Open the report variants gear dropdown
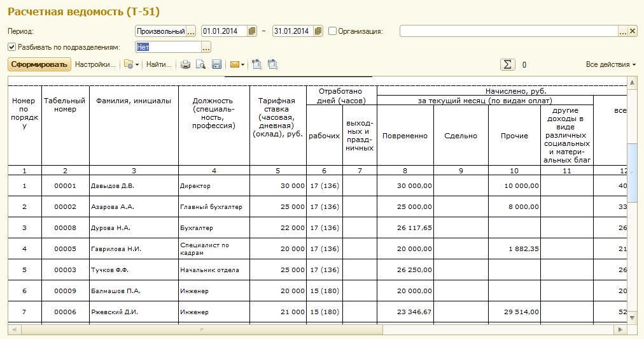The width and height of the screenshot is (644, 339). (x=131, y=64)
